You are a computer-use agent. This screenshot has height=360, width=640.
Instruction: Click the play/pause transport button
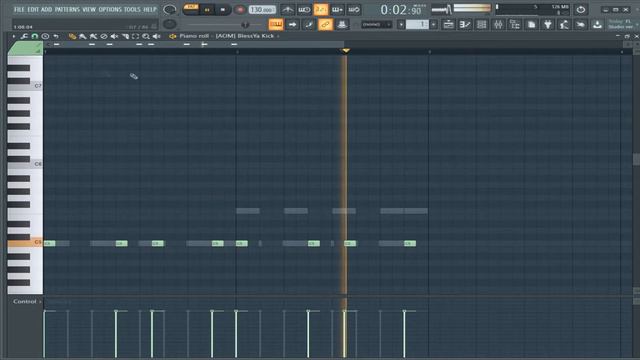click(207, 9)
